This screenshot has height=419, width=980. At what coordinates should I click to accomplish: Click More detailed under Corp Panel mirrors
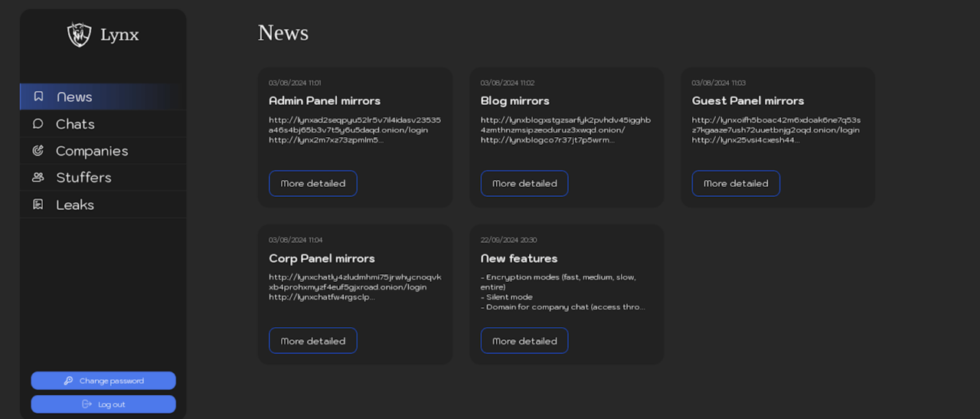[x=312, y=341]
